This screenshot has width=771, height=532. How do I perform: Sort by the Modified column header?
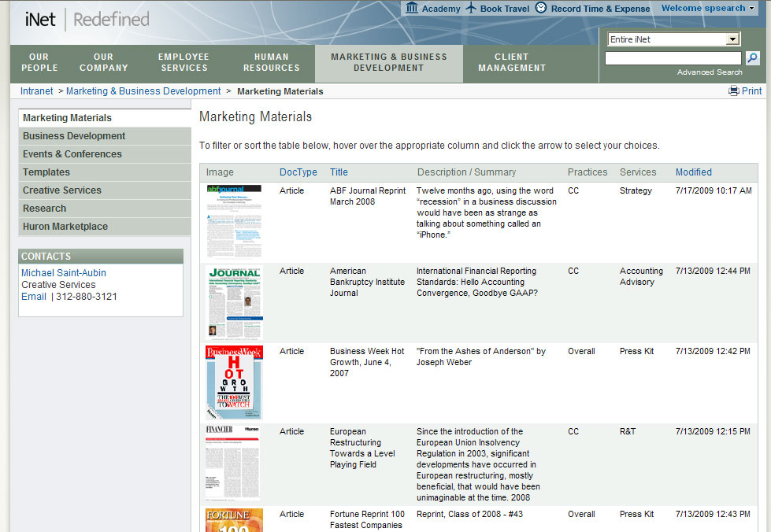[693, 172]
